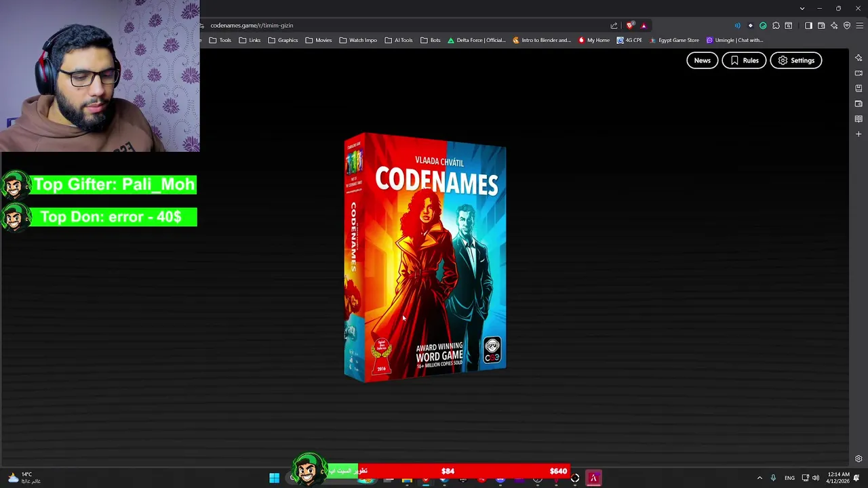
Task: Open the Intro to Blender bookmark
Action: (x=541, y=40)
